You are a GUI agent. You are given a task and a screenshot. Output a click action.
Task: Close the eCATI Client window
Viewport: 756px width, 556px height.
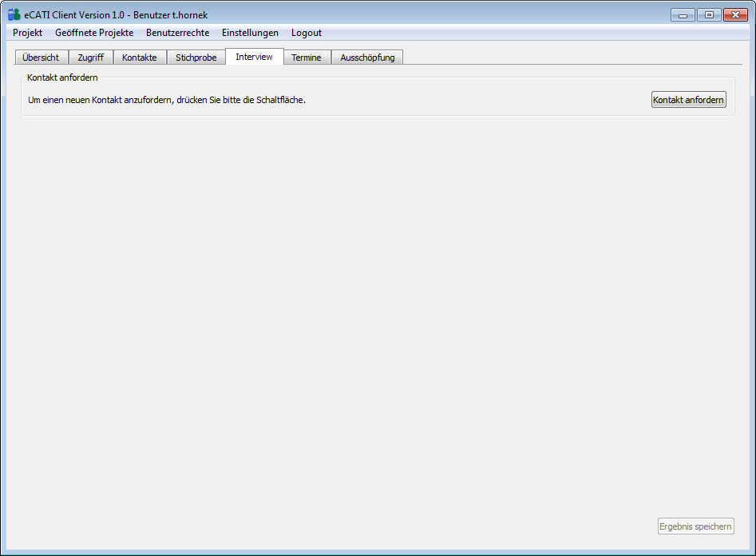(x=735, y=14)
